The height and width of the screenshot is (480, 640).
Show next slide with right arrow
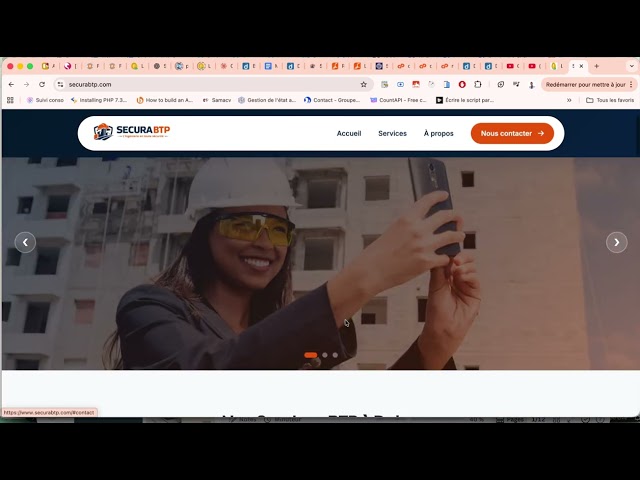point(616,242)
